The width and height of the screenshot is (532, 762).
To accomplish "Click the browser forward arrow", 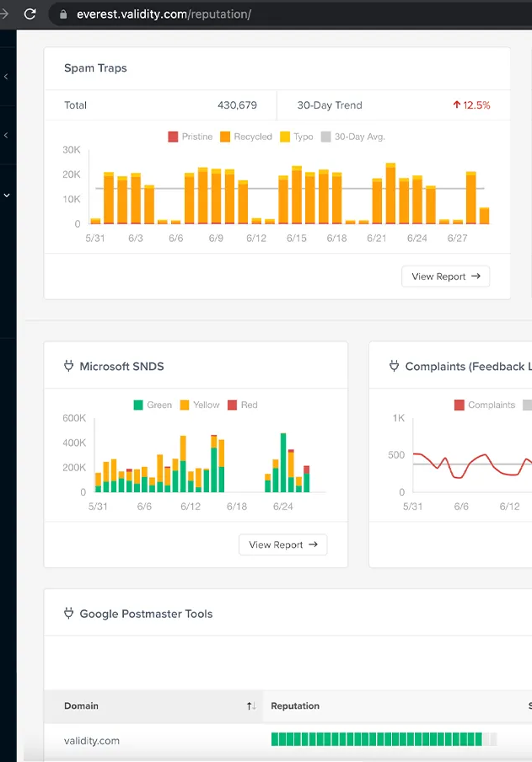I will tap(4, 14).
